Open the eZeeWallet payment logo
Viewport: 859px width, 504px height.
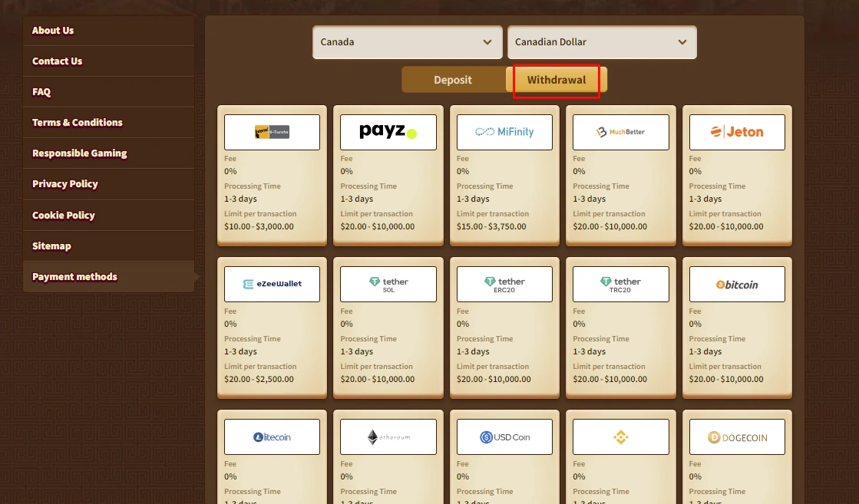coord(272,284)
